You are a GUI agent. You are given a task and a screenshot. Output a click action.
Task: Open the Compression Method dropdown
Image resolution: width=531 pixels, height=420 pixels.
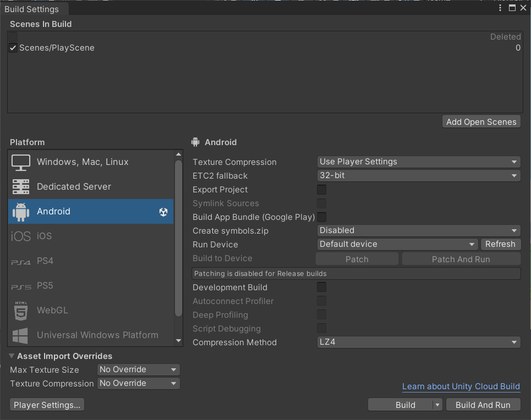[419, 342]
